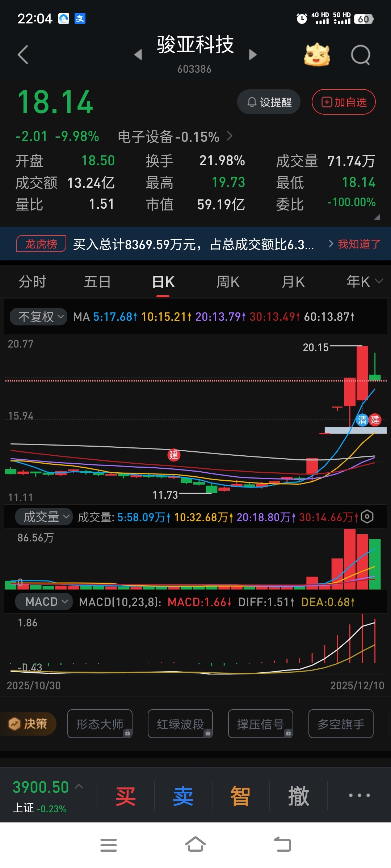Viewport: 391px width, 868px height.
Task: Tap 卖 sell button
Action: pos(183,796)
